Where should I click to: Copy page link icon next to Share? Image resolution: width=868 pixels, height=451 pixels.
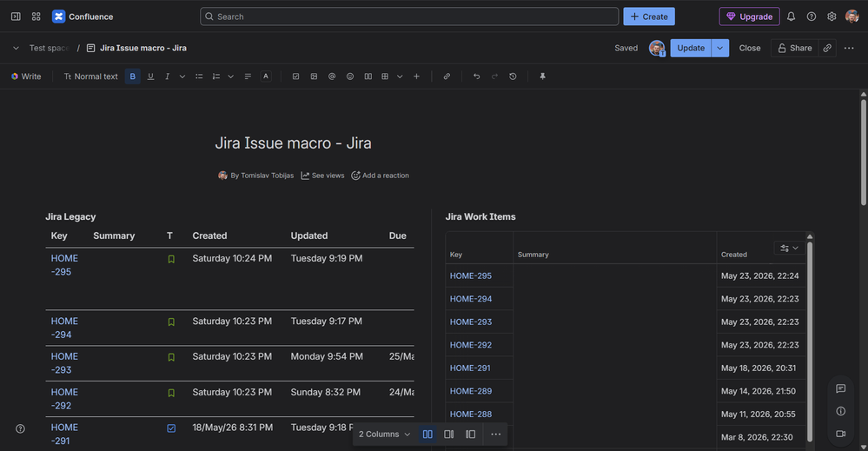(x=827, y=48)
